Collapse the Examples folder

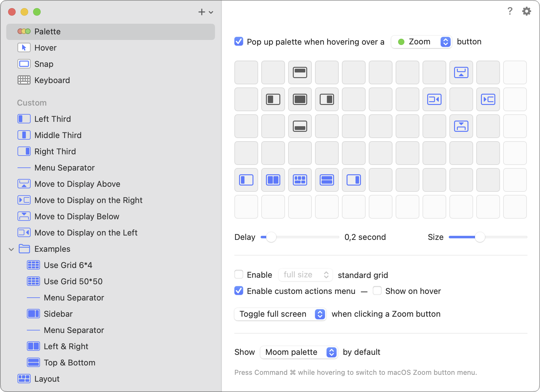pyautogui.click(x=11, y=249)
